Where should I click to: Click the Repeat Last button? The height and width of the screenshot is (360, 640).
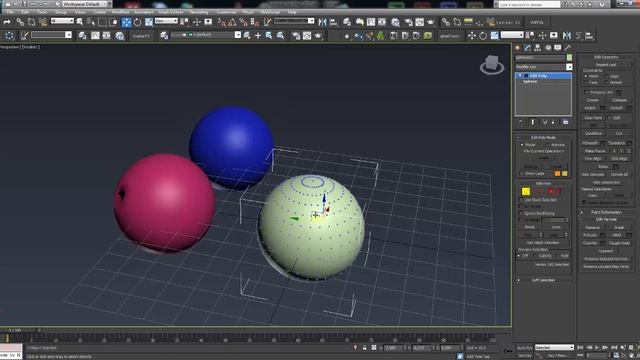click(x=606, y=65)
